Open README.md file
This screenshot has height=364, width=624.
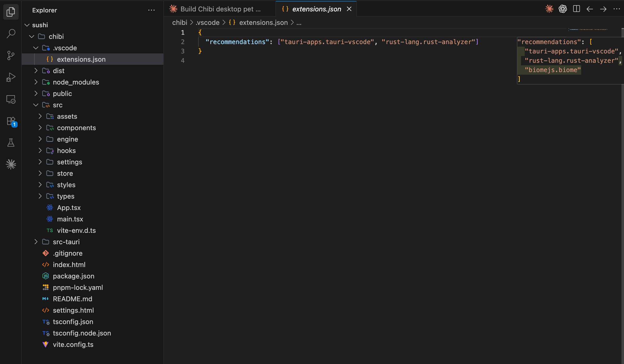pyautogui.click(x=93, y=299)
